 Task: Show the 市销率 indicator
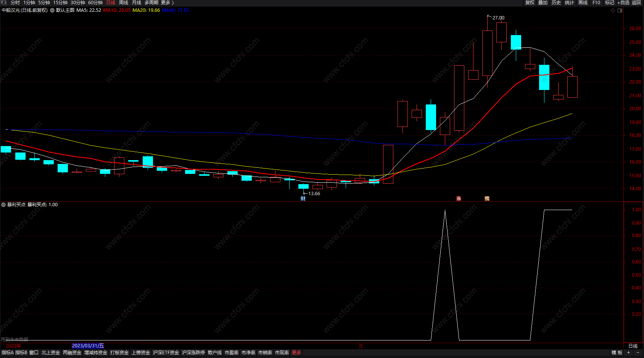pos(265,353)
